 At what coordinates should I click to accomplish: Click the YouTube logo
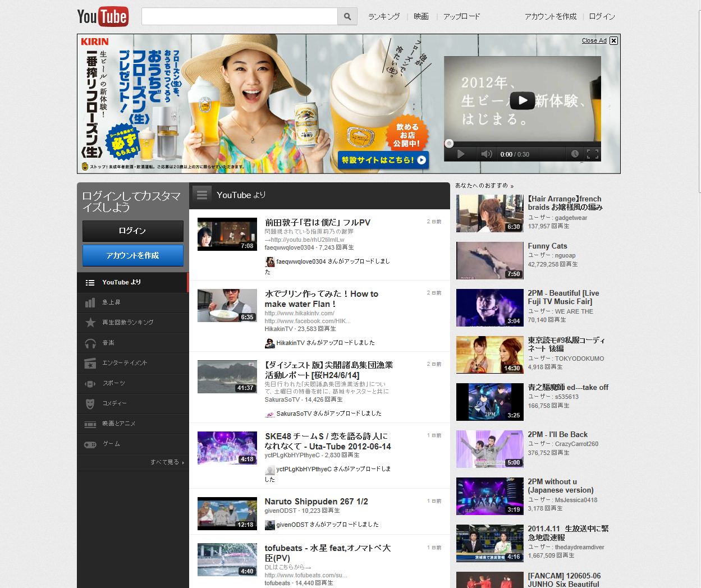point(103,16)
